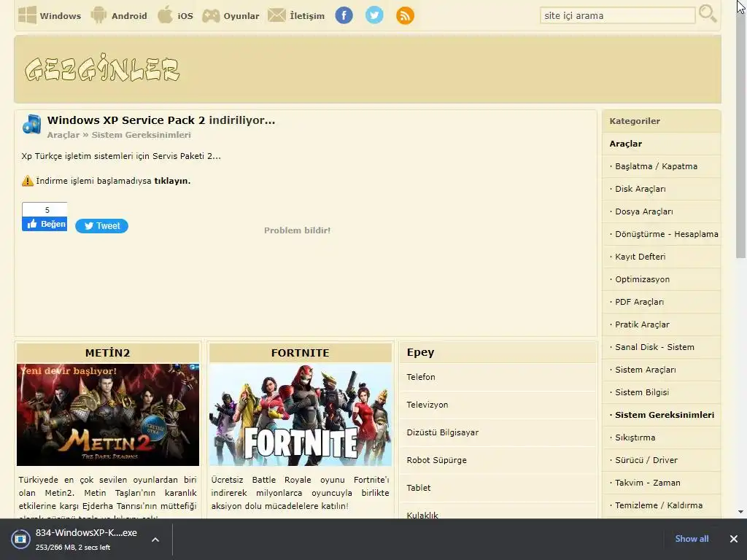The height and width of the screenshot is (560, 747).
Task: Click the FORTNITE card heading
Action: pyautogui.click(x=300, y=353)
